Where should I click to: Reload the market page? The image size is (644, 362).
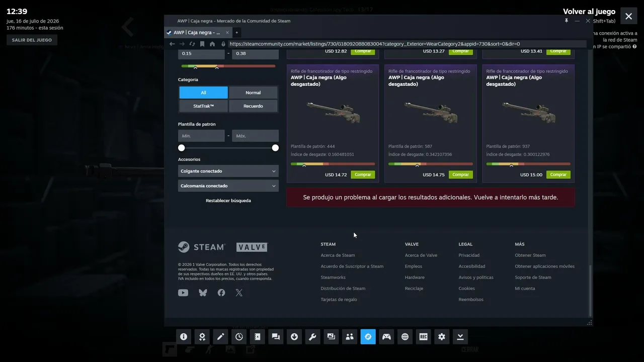[192, 44]
